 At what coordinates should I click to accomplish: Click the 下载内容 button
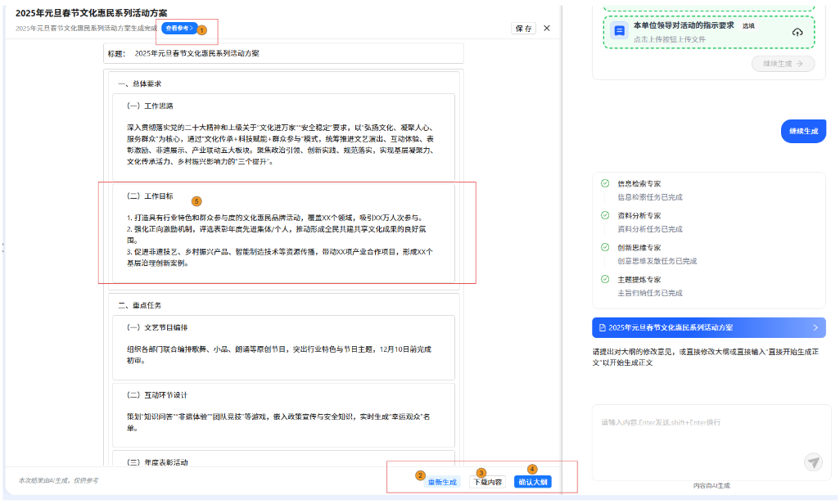pos(487,482)
